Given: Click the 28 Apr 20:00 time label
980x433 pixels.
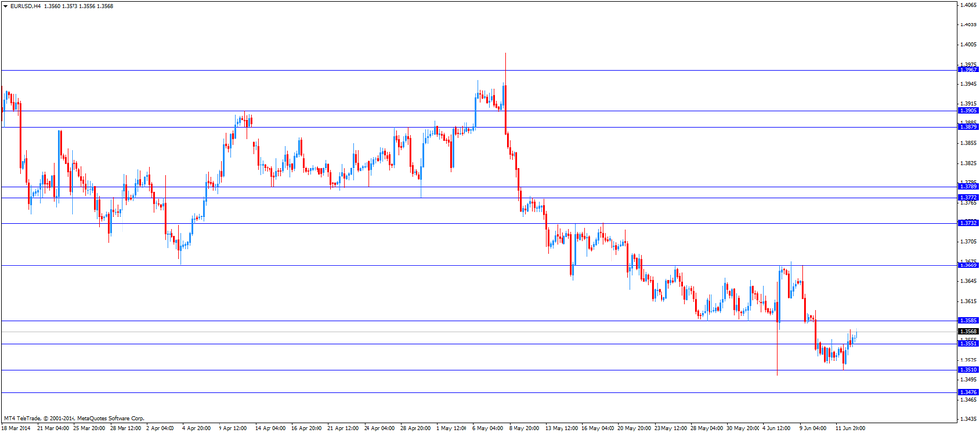Looking at the screenshot, I should (415, 429).
